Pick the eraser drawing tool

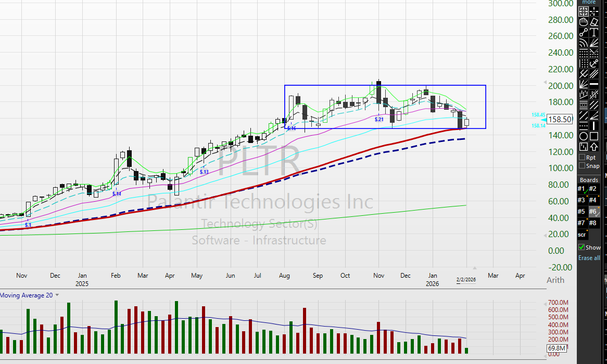point(594,22)
